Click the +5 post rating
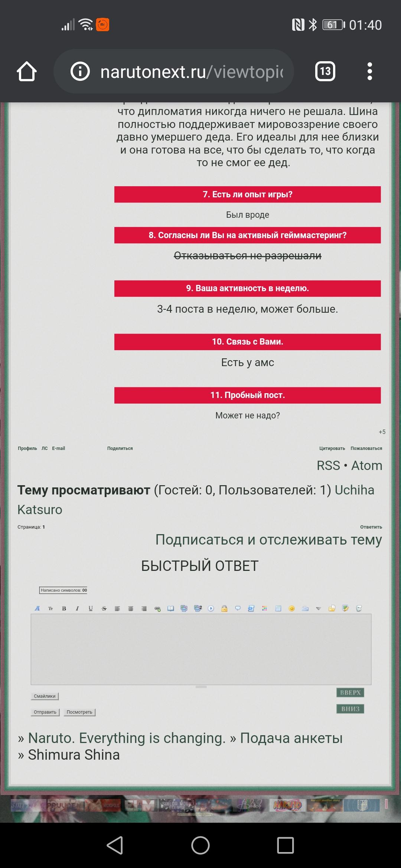401x868 pixels. click(382, 432)
